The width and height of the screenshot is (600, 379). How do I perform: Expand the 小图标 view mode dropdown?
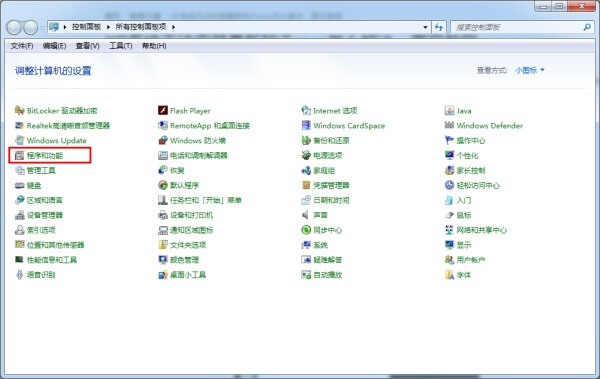point(530,70)
